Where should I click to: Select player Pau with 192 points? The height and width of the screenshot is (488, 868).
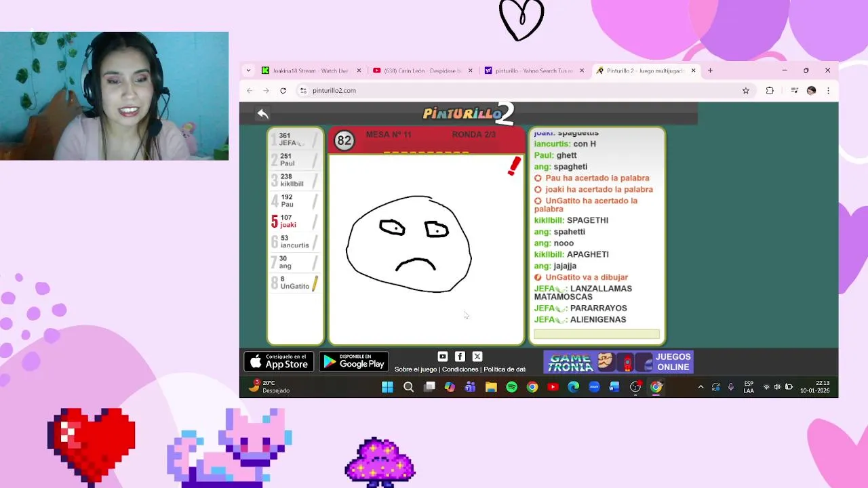pyautogui.click(x=295, y=201)
